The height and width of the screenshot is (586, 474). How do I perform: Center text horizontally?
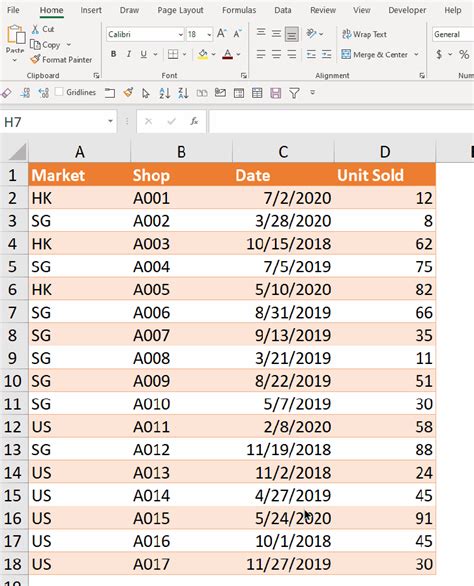(276, 55)
